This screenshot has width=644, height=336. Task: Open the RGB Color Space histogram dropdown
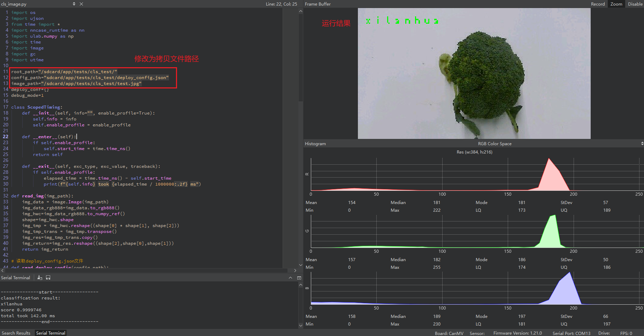click(x=642, y=143)
